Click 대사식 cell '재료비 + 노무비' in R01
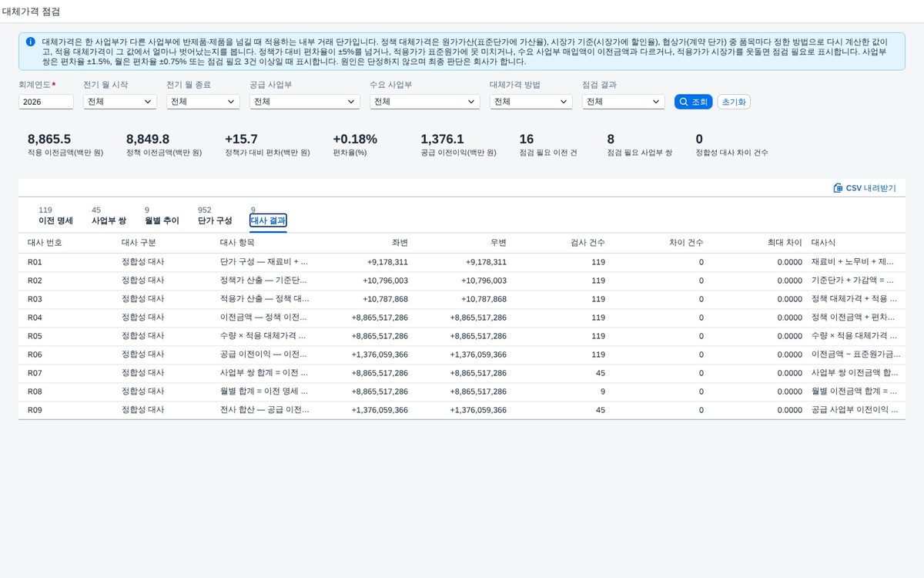 tap(854, 262)
